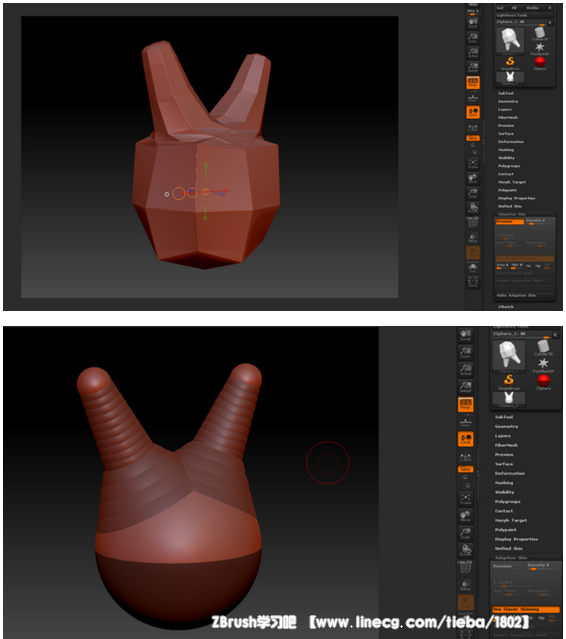Click the L.Sym icon in the lower screenshot
Viewport: 566px width, 639px height.
click(x=465, y=457)
